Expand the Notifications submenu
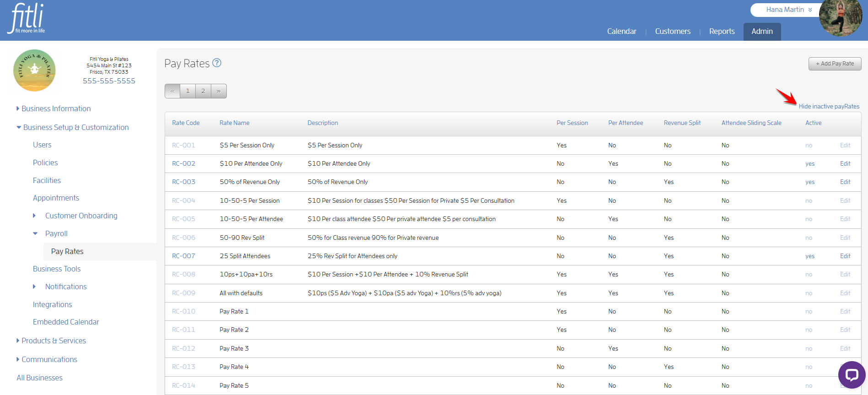This screenshot has height=395, width=868. [x=60, y=287]
